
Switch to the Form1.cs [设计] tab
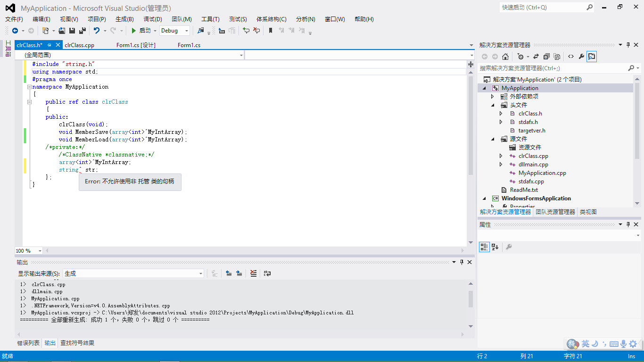(x=136, y=45)
